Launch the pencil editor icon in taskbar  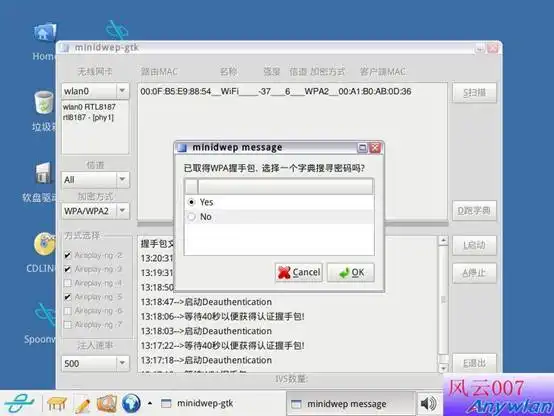(x=82, y=404)
